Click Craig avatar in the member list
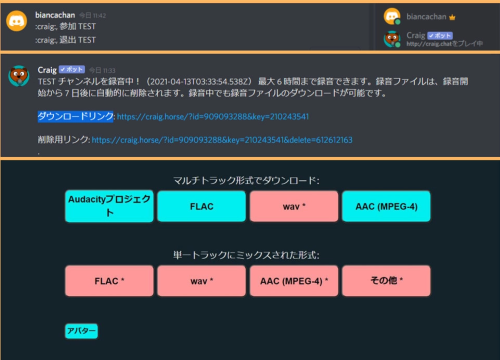Image resolution: width=500 pixels, height=360 pixels. [392, 39]
